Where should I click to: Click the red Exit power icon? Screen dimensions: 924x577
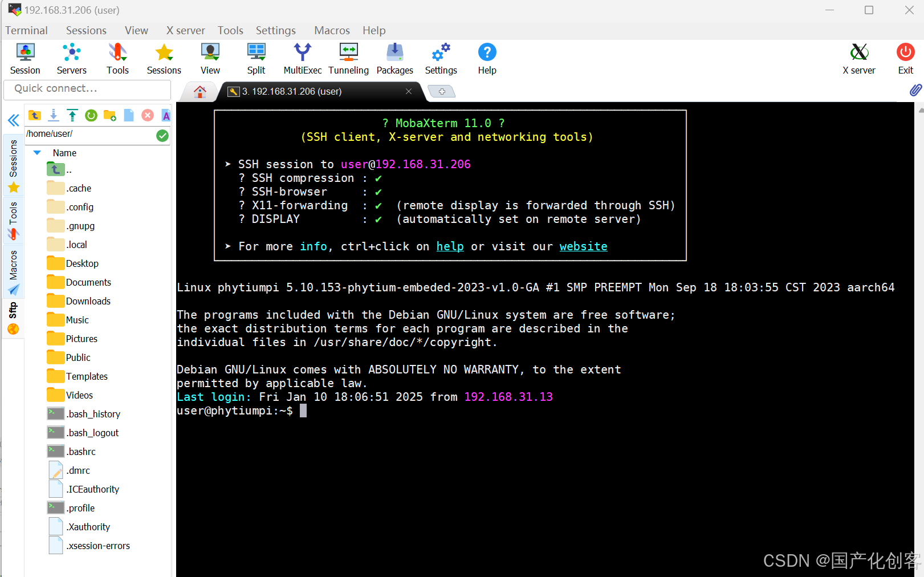(x=906, y=59)
